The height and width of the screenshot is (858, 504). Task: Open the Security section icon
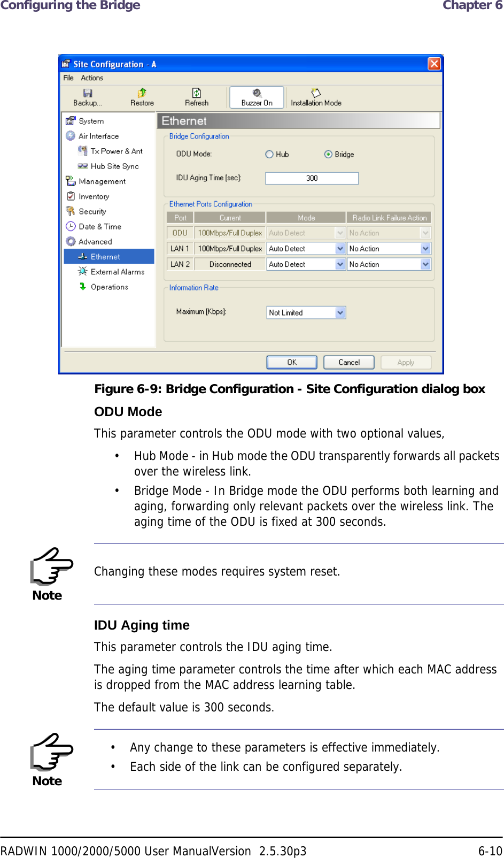[71, 211]
